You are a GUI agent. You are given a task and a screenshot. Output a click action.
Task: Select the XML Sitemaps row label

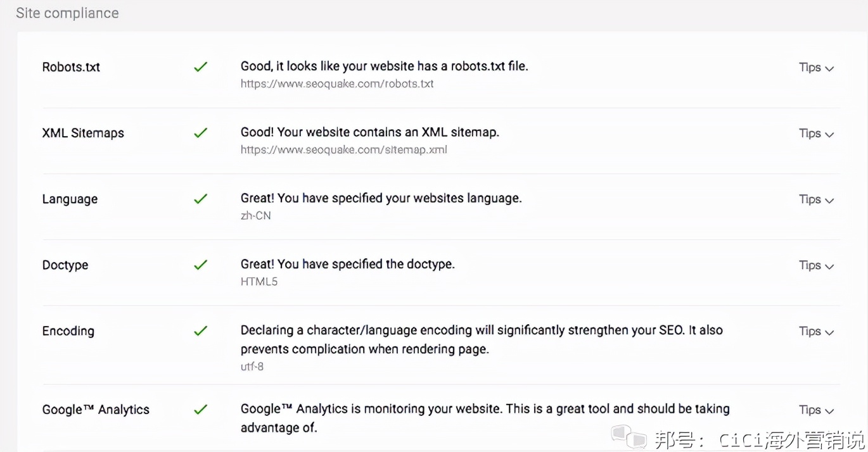click(x=83, y=133)
